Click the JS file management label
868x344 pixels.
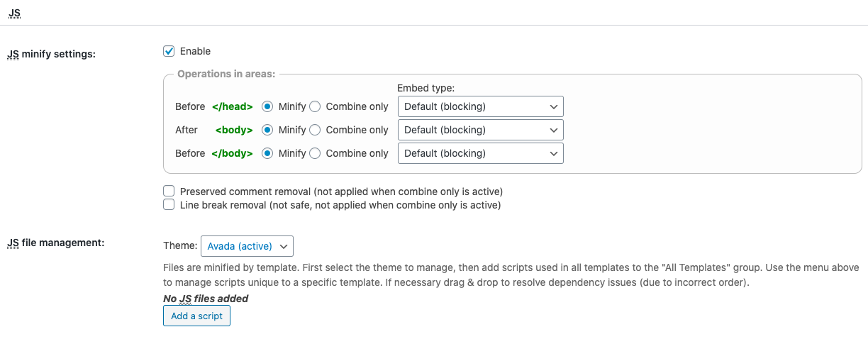[x=55, y=243]
